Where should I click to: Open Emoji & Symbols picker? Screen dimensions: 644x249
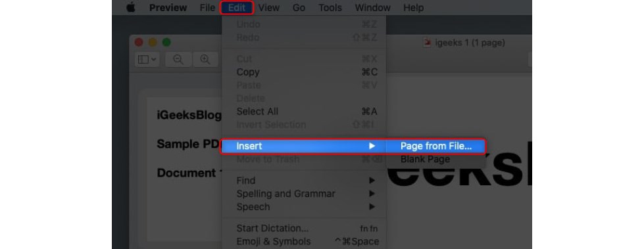click(304, 242)
